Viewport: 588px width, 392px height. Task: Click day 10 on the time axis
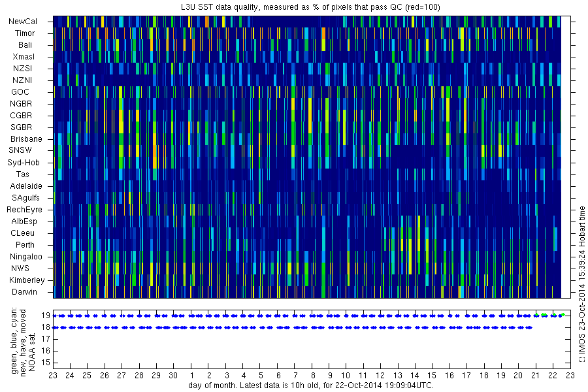click(346, 376)
